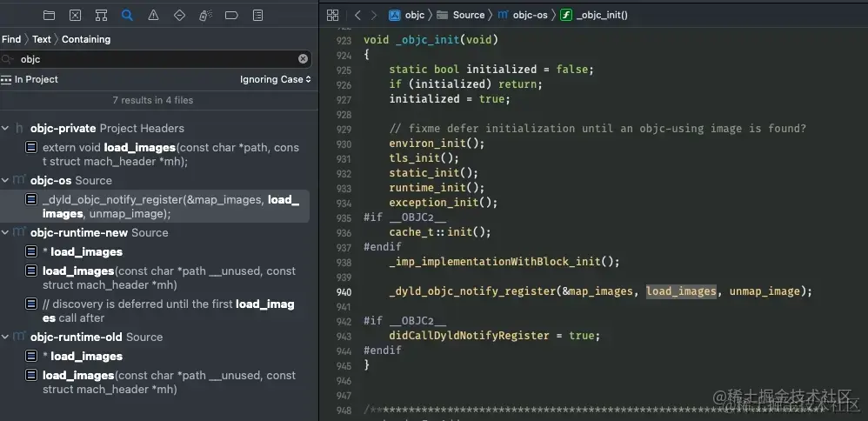Select objc-private Project Headers file row
The image size is (868, 421).
click(x=107, y=129)
